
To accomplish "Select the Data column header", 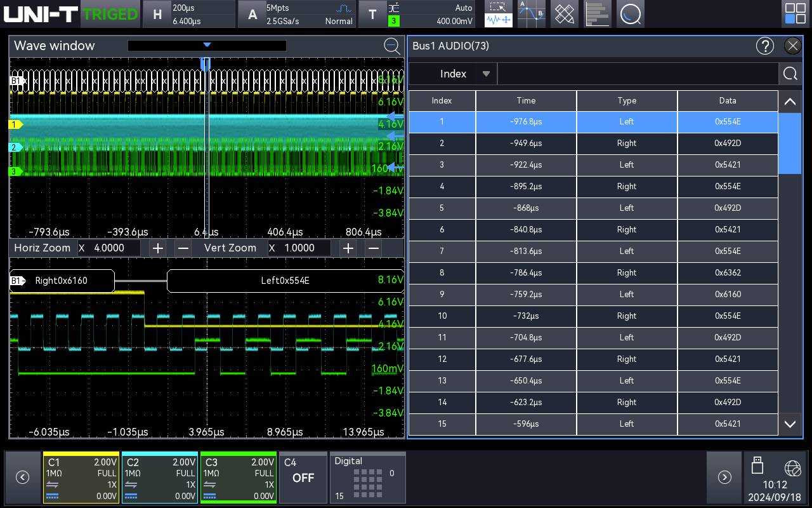I will point(727,100).
